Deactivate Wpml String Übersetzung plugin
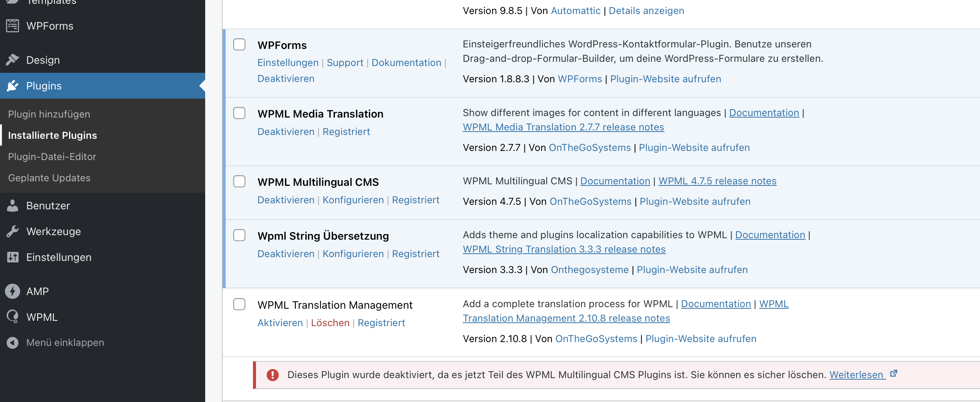This screenshot has width=980, height=402. click(286, 254)
